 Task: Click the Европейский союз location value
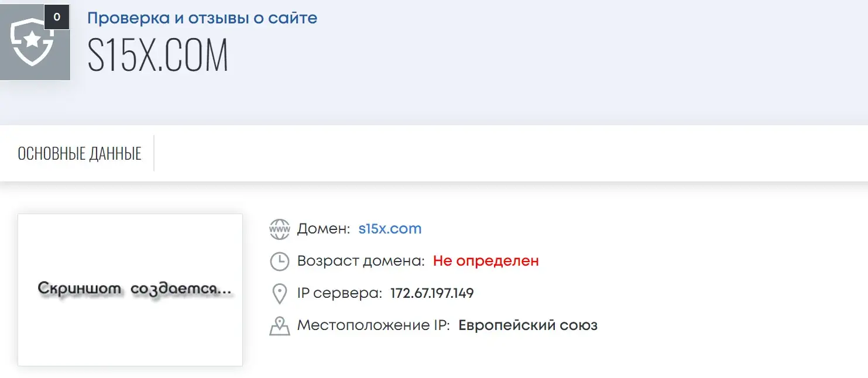coord(528,325)
